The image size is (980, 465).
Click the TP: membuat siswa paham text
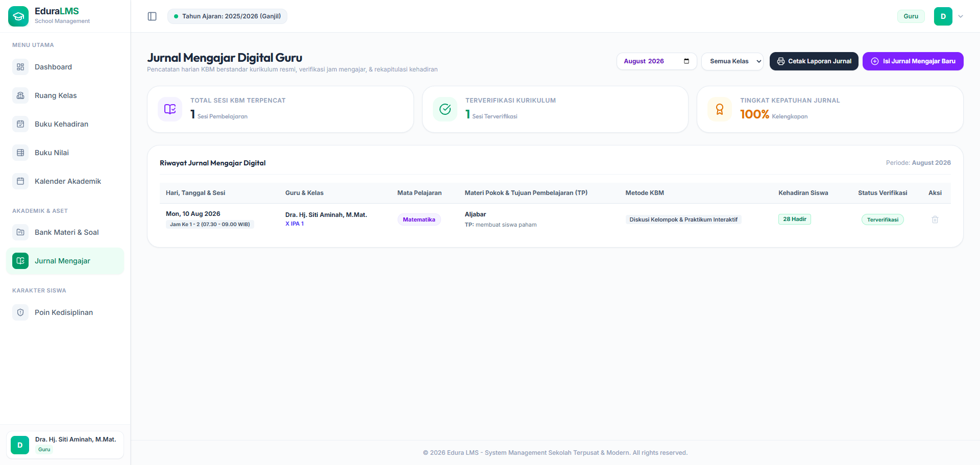pos(501,225)
